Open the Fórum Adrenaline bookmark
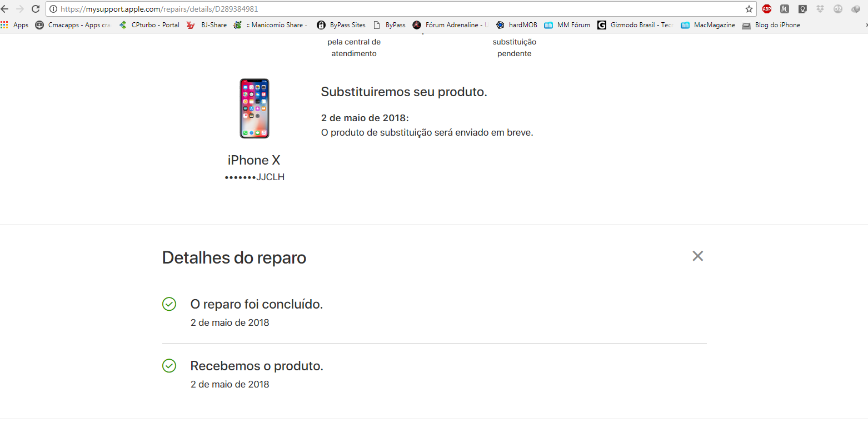Viewport: 868px width, 437px height. [451, 25]
